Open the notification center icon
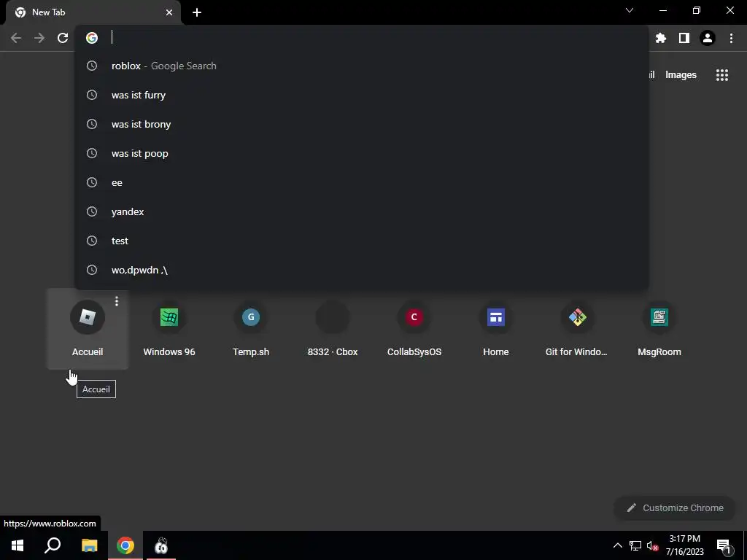 point(724,545)
